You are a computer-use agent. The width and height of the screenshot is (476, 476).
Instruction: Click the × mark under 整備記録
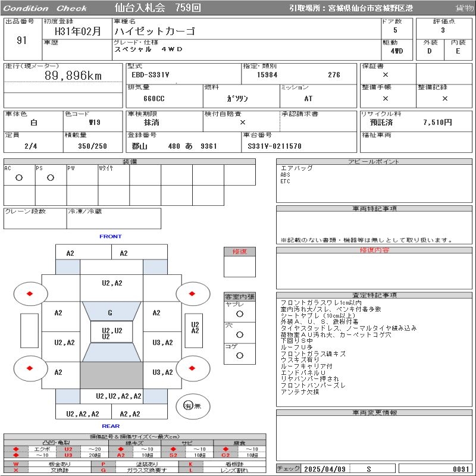(x=444, y=98)
